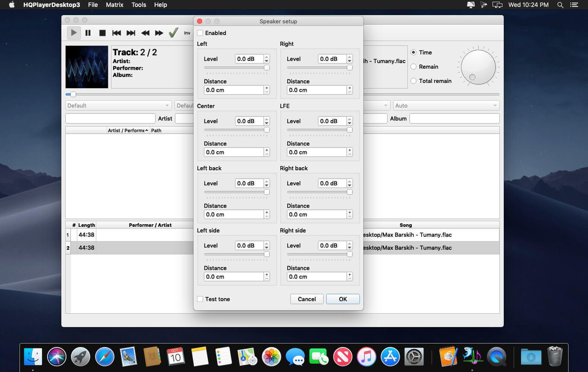
Task: Toggle the Test tone checkbox
Action: click(200, 299)
